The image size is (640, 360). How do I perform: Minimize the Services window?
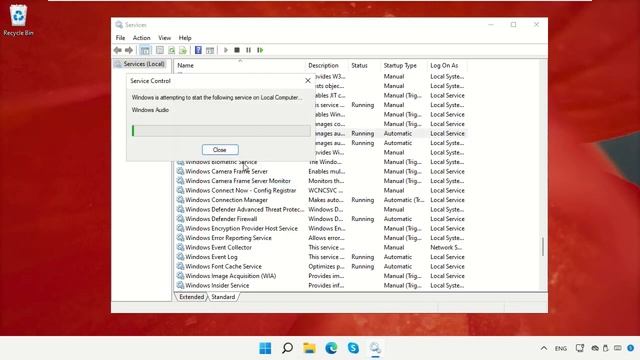click(491, 25)
